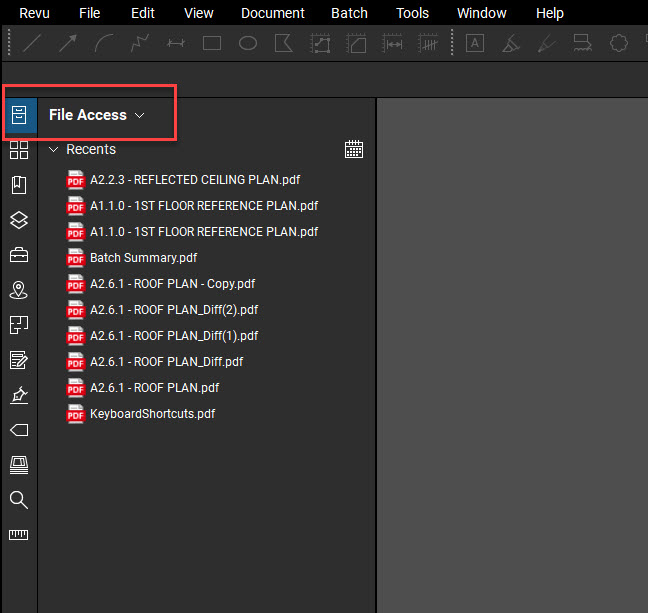Screen dimensions: 648x613
Task: Select the Polyline tool
Action: click(140, 43)
